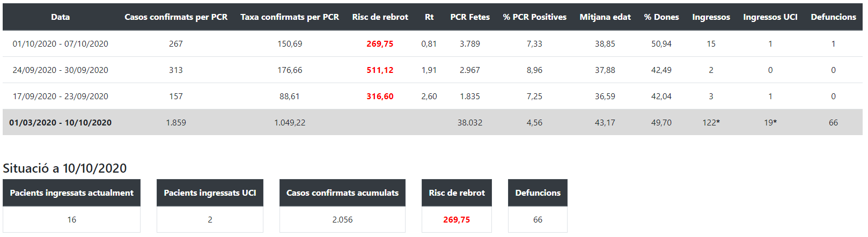This screenshot has height=237, width=868.
Task: Click the "Situació a 10/10/2020" heading
Action: tap(65, 168)
